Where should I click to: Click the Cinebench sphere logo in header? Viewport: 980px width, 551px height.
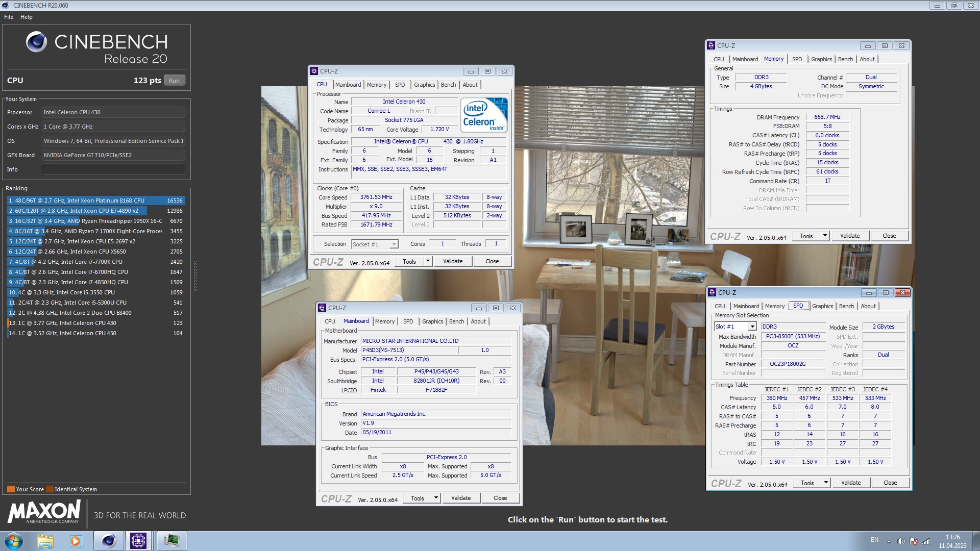coord(36,42)
